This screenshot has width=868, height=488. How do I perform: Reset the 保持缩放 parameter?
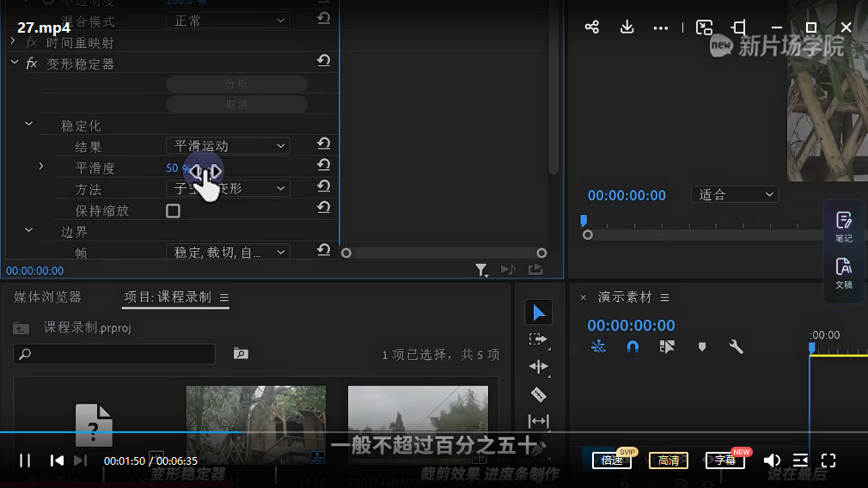coord(323,207)
